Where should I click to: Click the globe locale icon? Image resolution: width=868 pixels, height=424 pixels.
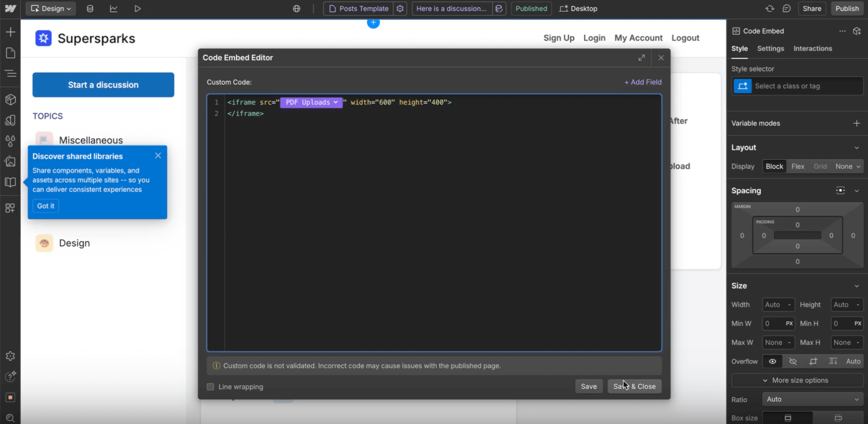point(296,9)
